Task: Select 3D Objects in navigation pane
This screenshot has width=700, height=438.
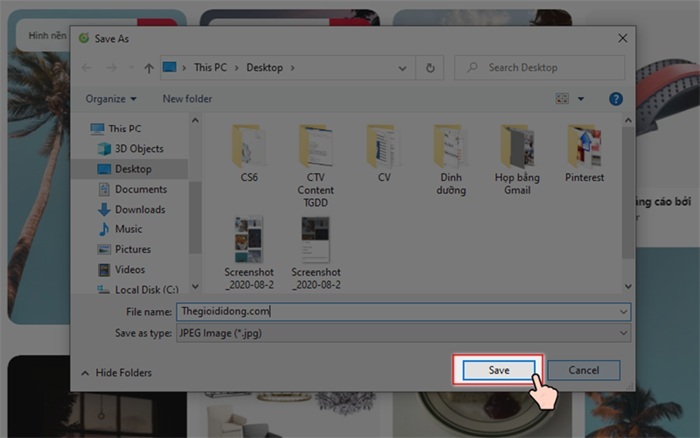Action: (130, 149)
